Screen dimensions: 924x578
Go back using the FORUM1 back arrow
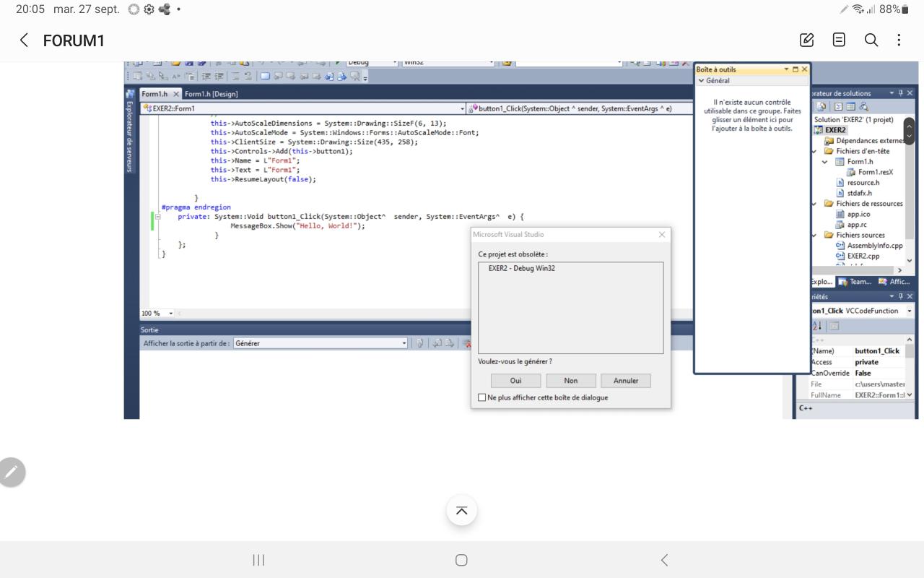(24, 40)
